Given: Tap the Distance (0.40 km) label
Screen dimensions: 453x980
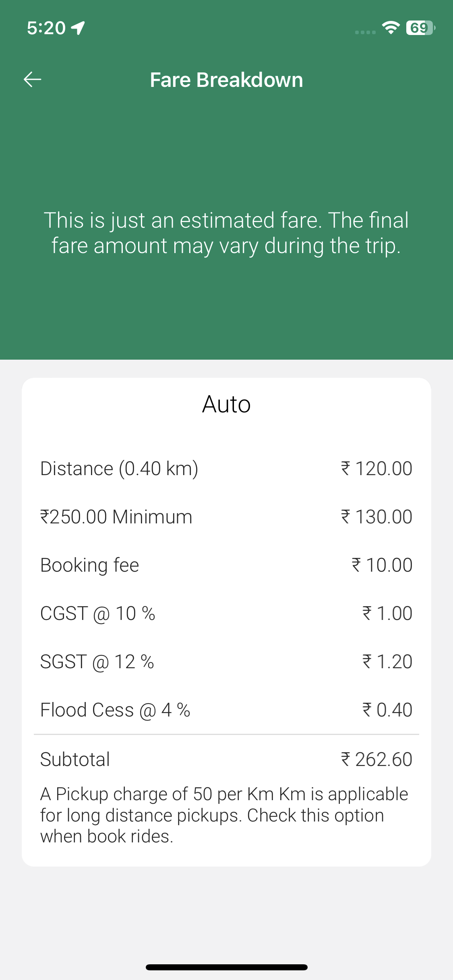Looking at the screenshot, I should click(x=119, y=469).
